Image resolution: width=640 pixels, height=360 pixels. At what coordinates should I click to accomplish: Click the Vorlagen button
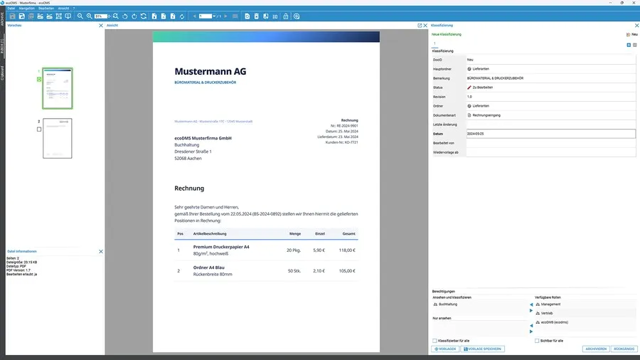click(445, 349)
